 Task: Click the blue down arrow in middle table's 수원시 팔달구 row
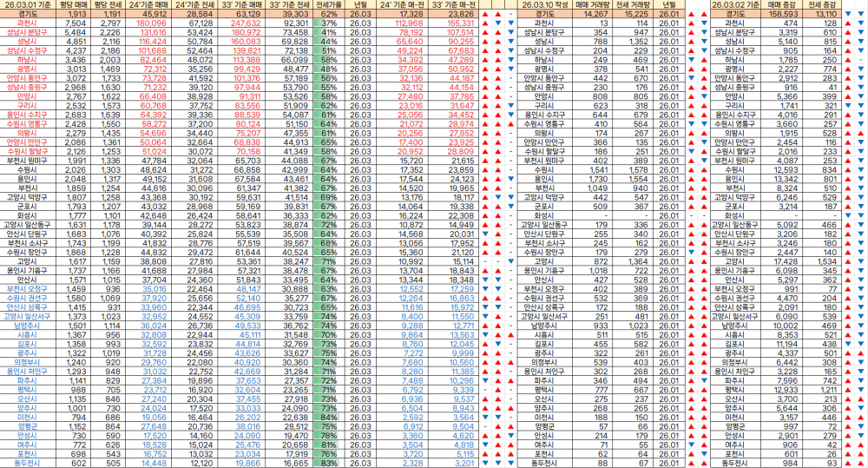pyautogui.click(x=691, y=151)
